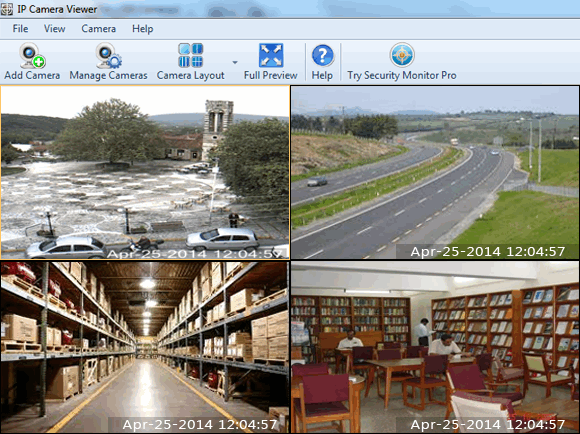Select the warehouse aisle camera feed
Screen dimensions: 580x434
(145, 347)
